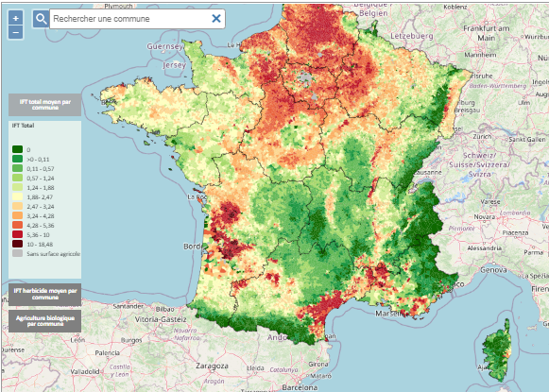
Task: Click the '1,88 - 2,47' yellow legend swatch
Action: [x=18, y=196]
